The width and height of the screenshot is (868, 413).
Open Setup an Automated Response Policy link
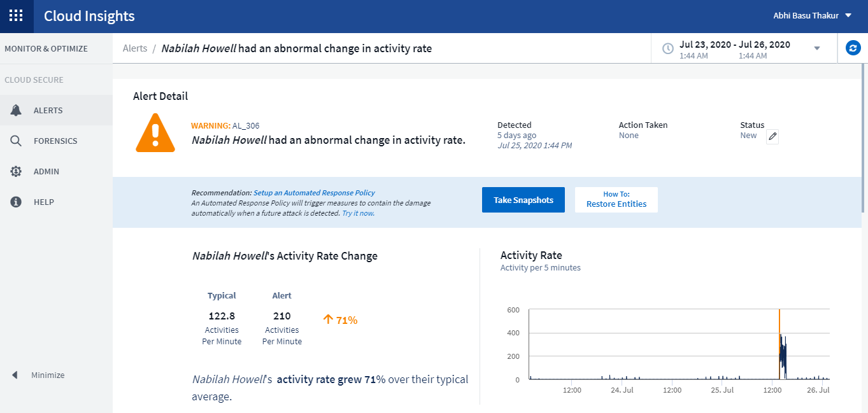tap(314, 193)
